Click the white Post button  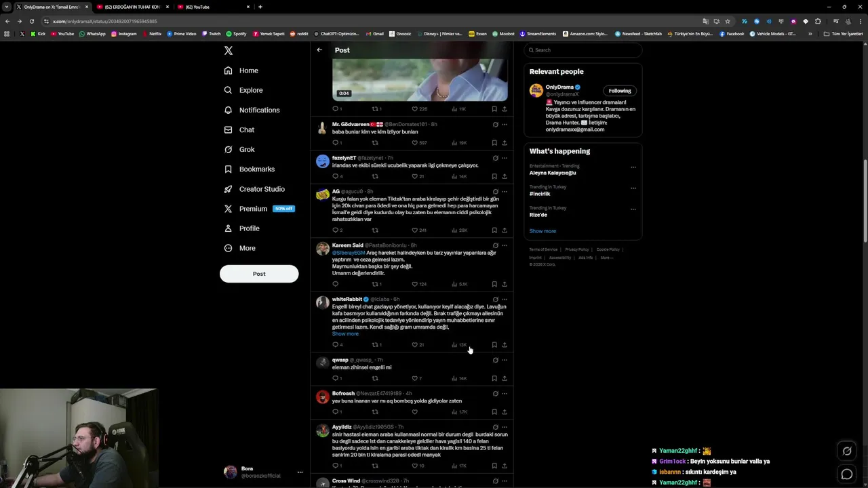[x=259, y=274]
